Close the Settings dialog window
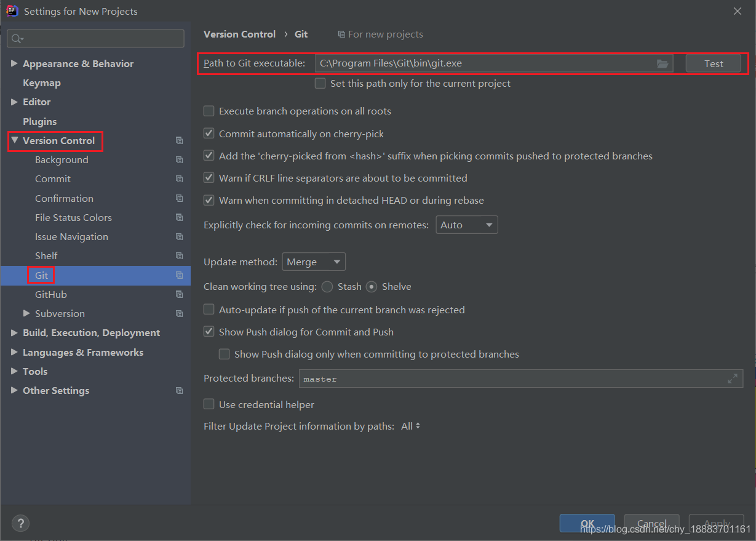This screenshot has width=756, height=541. pos(738,11)
